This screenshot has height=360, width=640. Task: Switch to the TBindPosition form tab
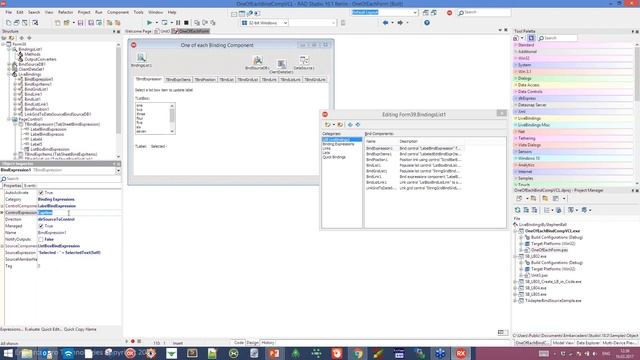(205, 80)
